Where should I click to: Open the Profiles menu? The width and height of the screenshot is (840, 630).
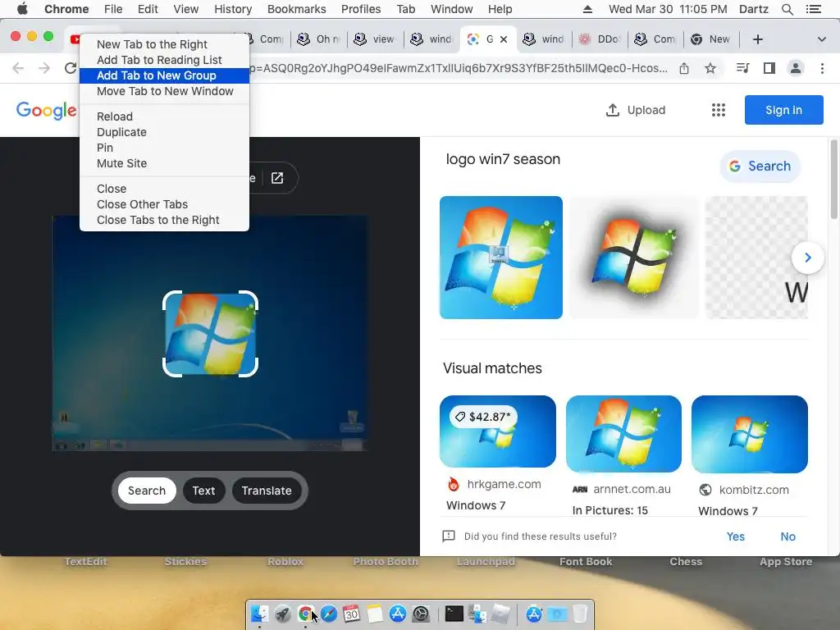click(x=361, y=9)
